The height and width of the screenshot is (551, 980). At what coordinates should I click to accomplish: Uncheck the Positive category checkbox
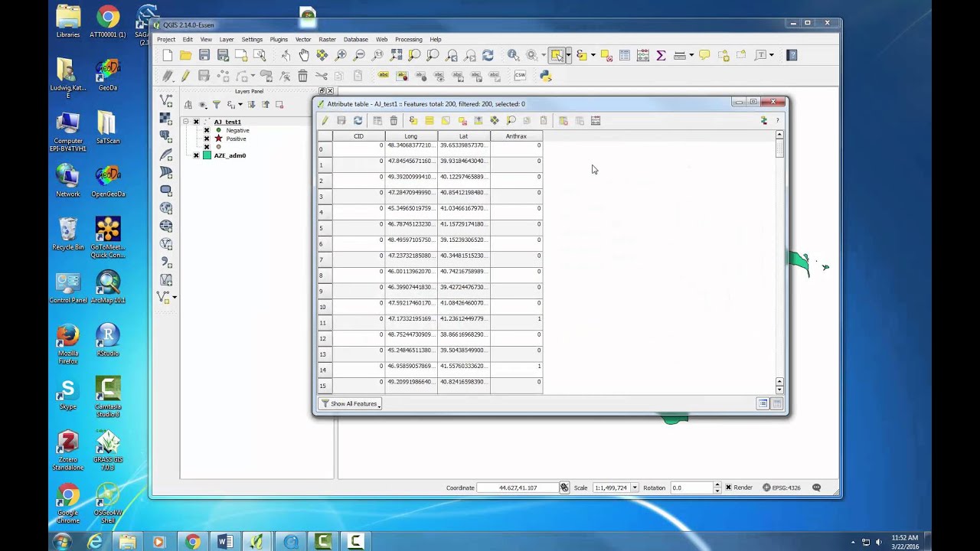coord(207,139)
